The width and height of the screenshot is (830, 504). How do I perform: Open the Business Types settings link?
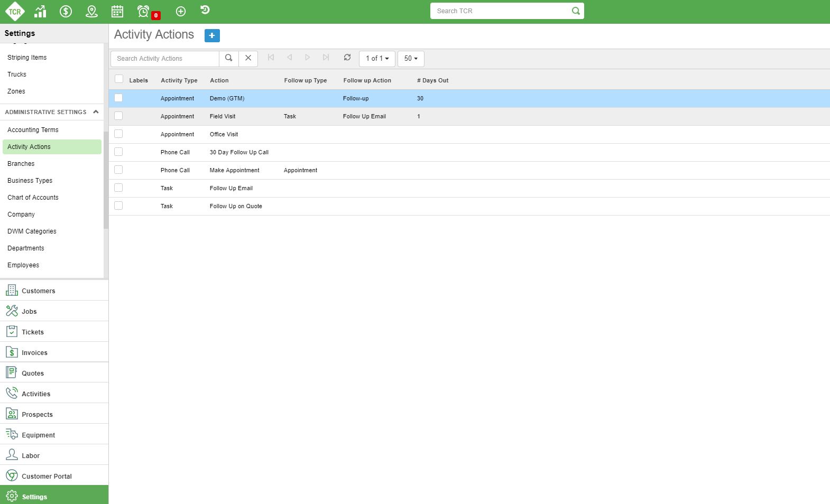pos(30,181)
